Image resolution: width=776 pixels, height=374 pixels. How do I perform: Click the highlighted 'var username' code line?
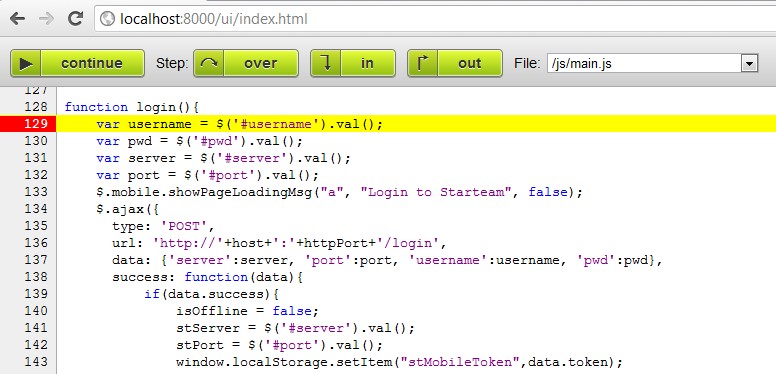tap(240, 124)
